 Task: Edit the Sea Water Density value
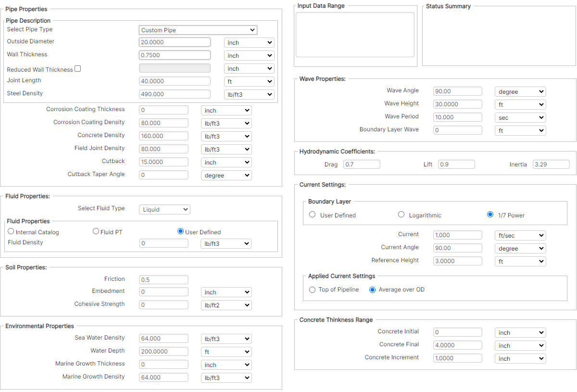(163, 339)
